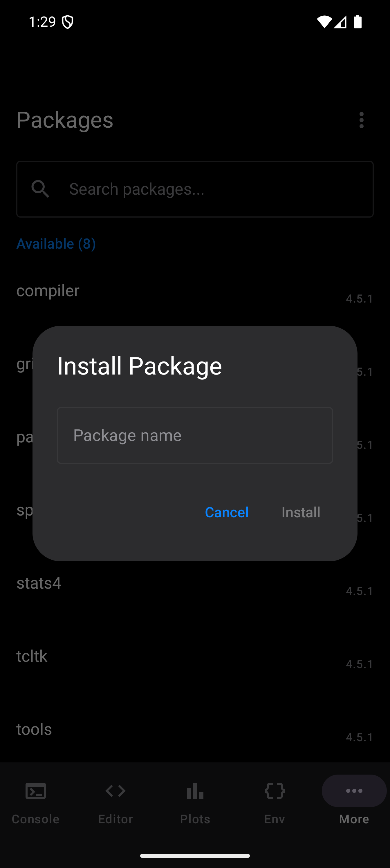Open the Plots bar chart icon
This screenshot has height=868, width=390.
tap(195, 791)
